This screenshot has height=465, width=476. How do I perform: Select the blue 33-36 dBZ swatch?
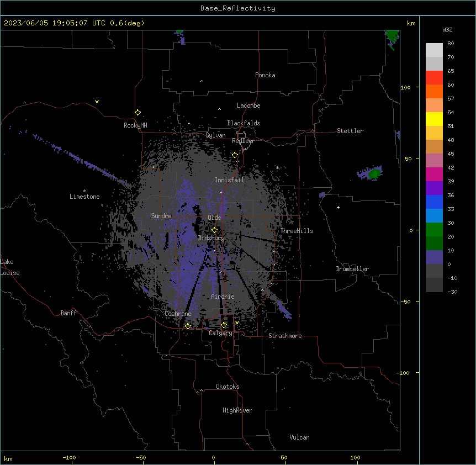434,202
